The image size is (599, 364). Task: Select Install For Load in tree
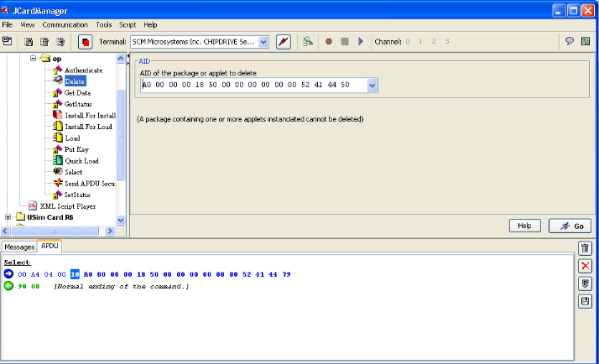click(88, 127)
